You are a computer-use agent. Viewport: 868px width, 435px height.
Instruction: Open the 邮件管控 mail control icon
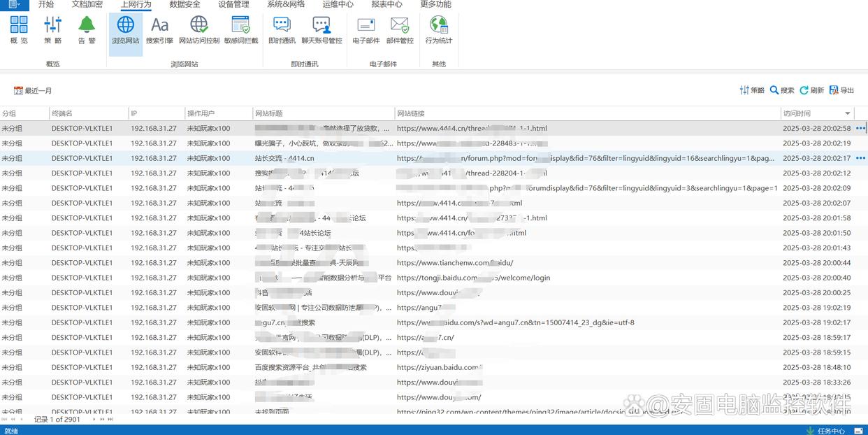pos(400,29)
